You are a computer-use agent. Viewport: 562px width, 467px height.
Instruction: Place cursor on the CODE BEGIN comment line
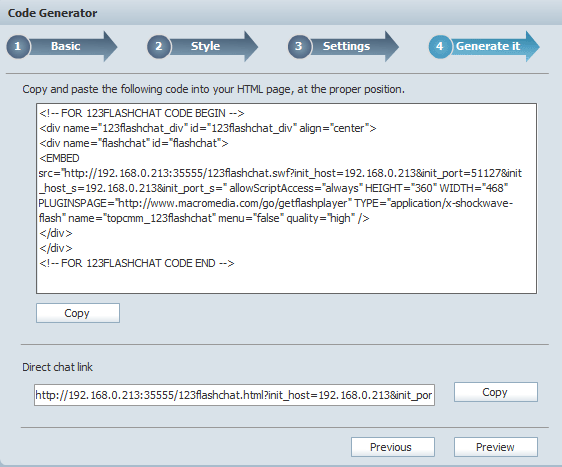[142, 113]
